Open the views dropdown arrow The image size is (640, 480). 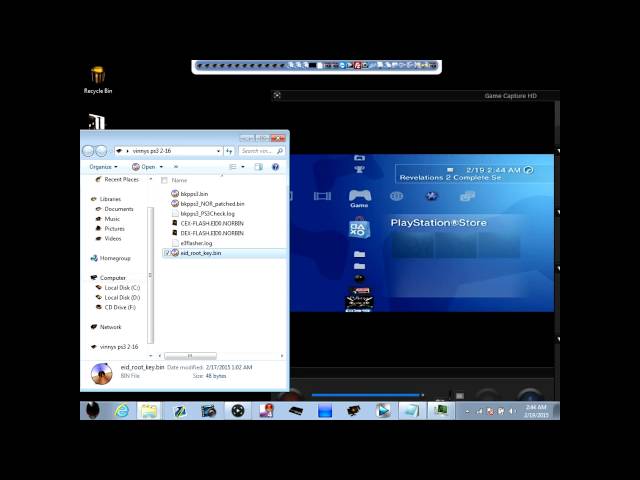coord(243,167)
